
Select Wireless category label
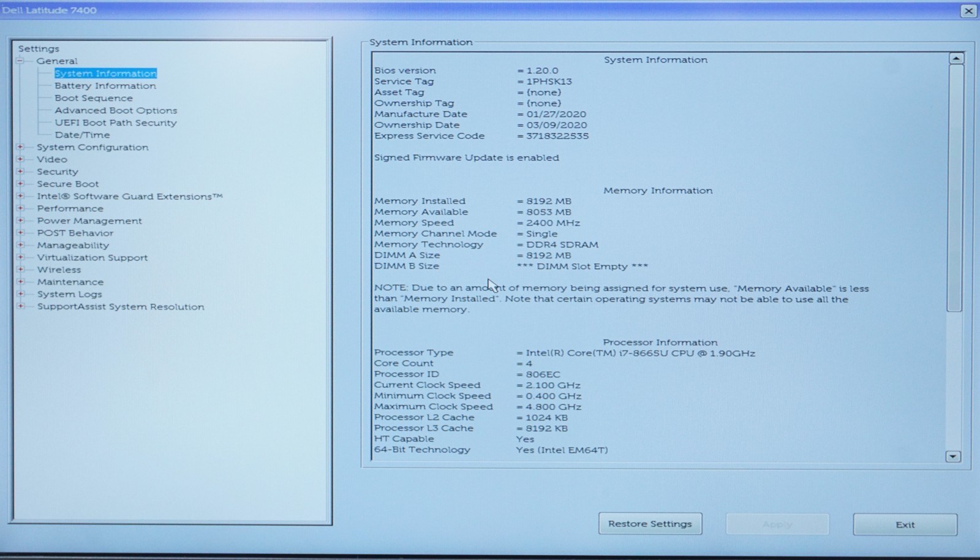[x=59, y=270]
